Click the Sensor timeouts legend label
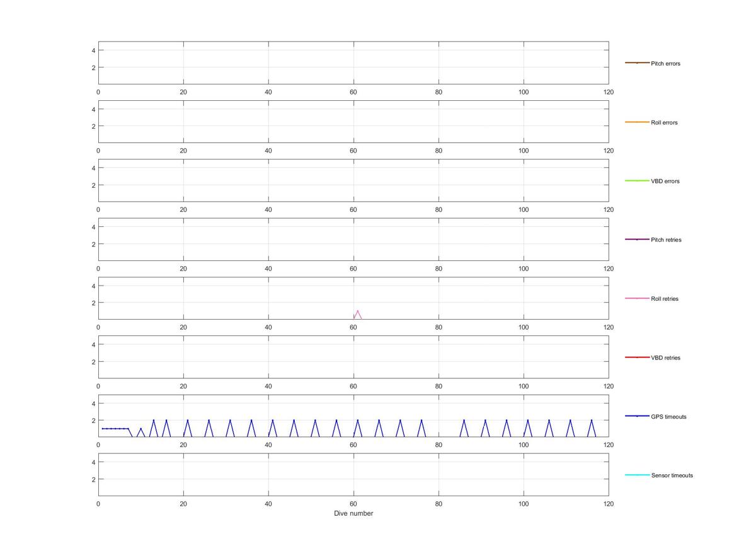This screenshot has height=558, width=756. pyautogui.click(x=672, y=475)
